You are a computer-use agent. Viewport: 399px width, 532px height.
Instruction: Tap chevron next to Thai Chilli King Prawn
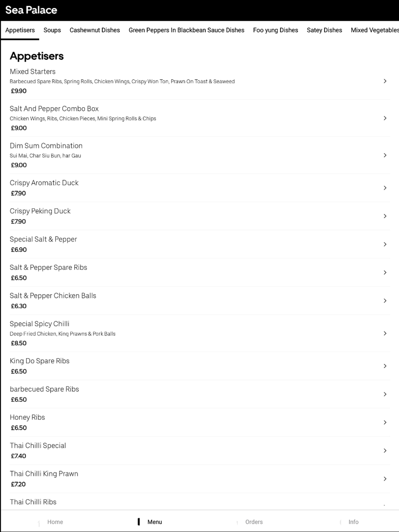(x=385, y=479)
